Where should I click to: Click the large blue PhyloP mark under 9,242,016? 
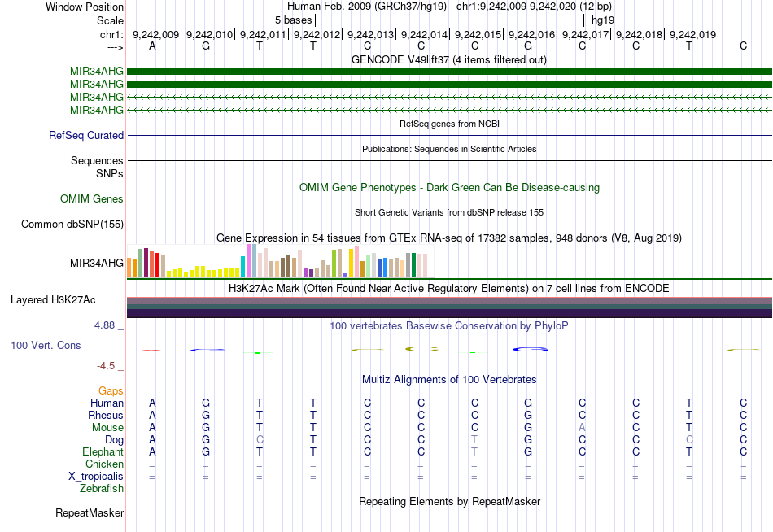[x=530, y=350]
